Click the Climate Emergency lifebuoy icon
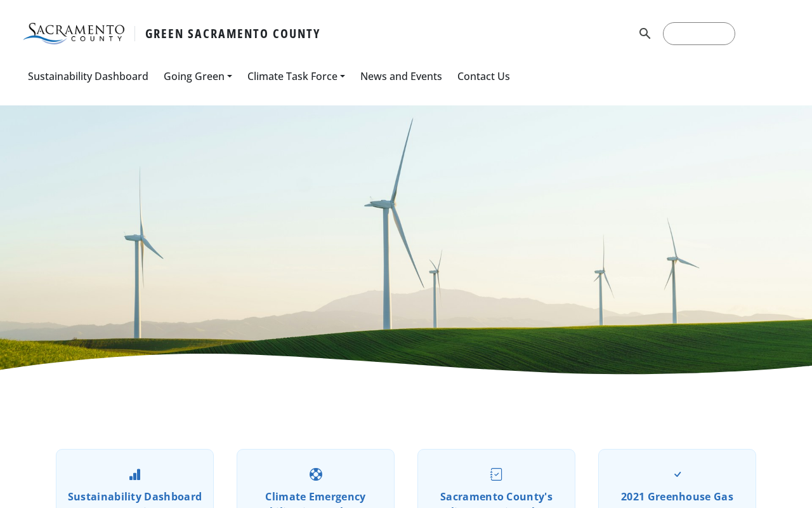The image size is (812, 508). point(316,474)
